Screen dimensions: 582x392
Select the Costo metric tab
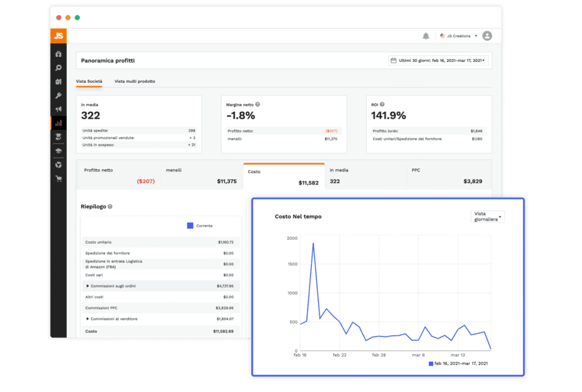(x=284, y=177)
